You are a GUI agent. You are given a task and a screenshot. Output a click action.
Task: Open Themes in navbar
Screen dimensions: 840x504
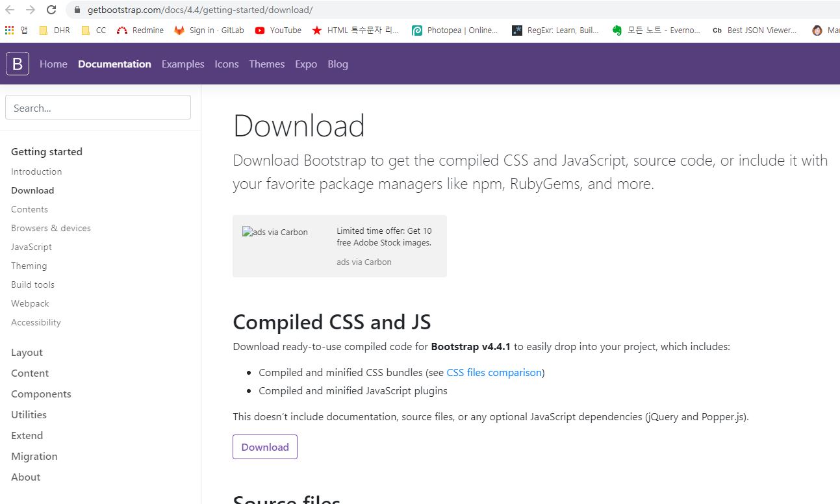tap(267, 64)
